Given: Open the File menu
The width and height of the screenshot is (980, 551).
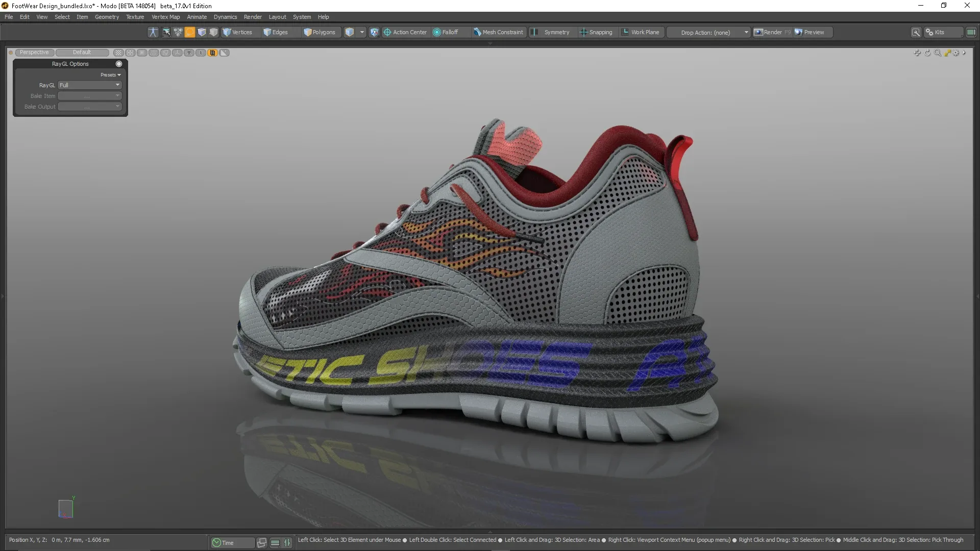Looking at the screenshot, I should [9, 17].
